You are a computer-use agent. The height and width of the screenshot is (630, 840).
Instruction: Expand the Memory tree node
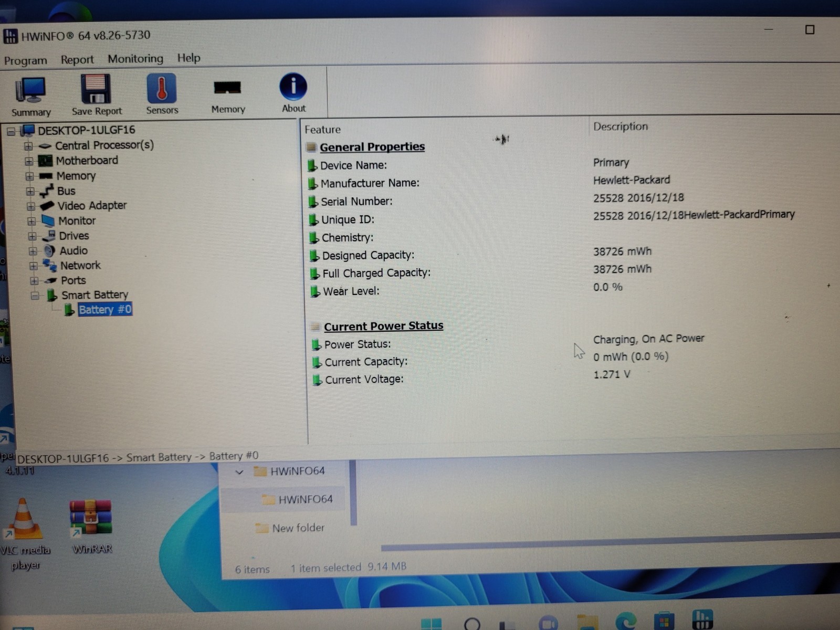[29, 176]
